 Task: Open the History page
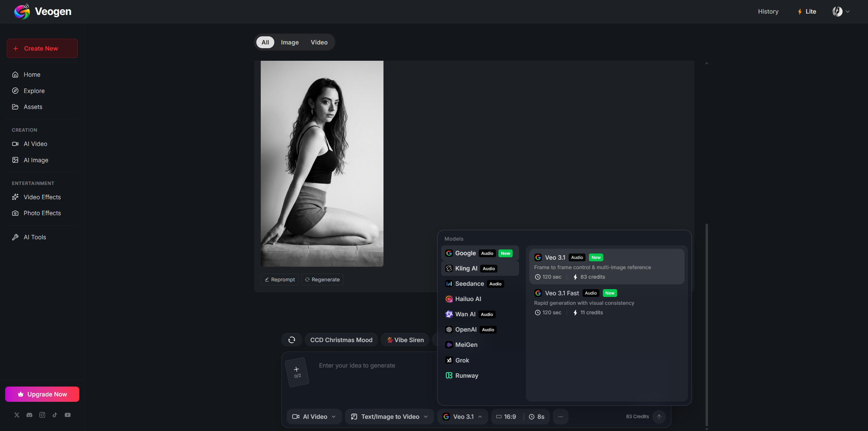coord(768,11)
